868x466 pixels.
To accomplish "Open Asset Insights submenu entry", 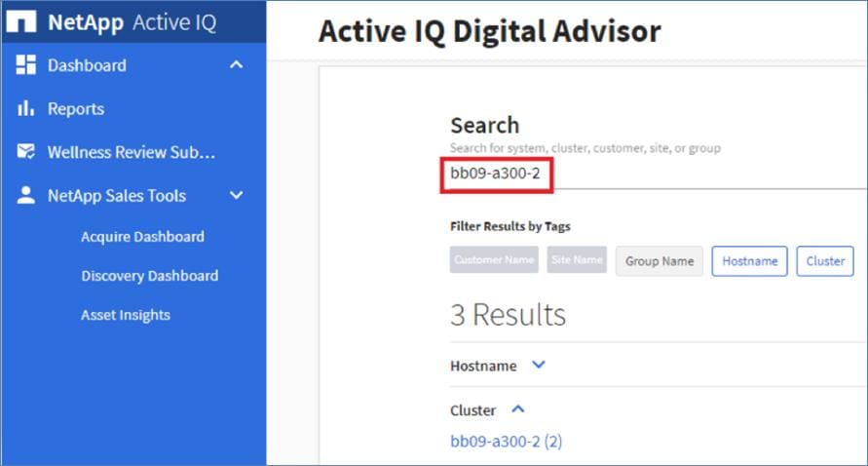I will coord(126,315).
